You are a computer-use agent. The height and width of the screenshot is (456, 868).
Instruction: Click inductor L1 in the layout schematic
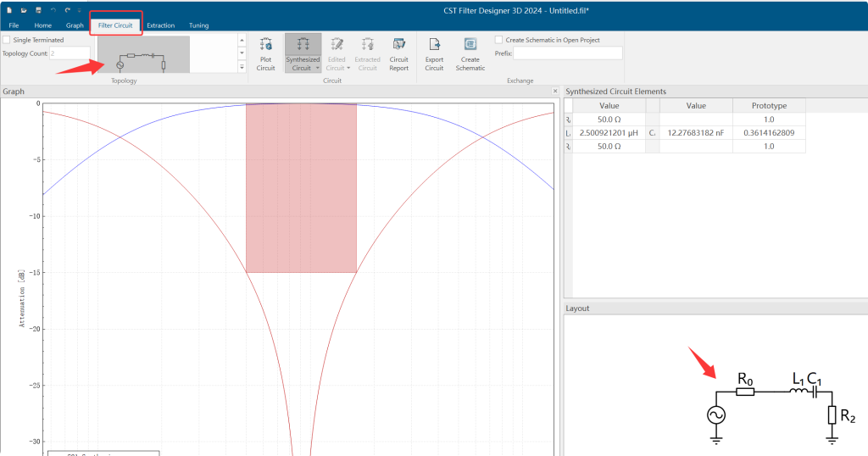point(798,391)
